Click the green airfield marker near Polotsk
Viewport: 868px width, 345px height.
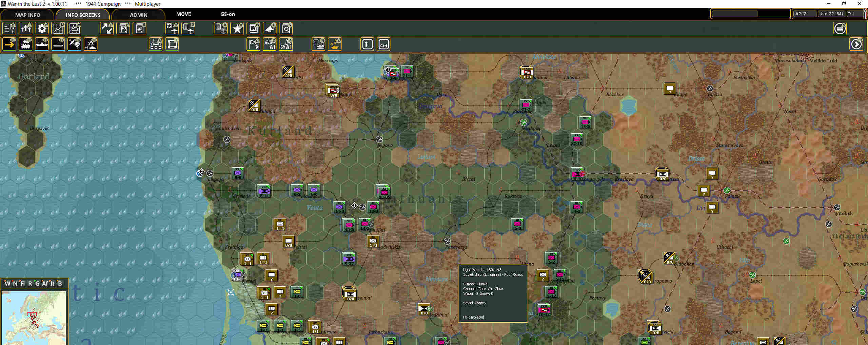tap(727, 190)
